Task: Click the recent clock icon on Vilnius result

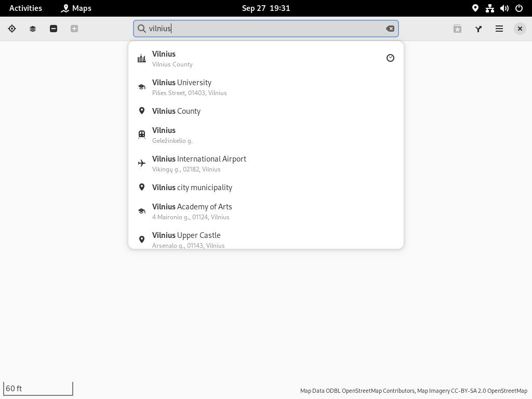Action: [390, 58]
